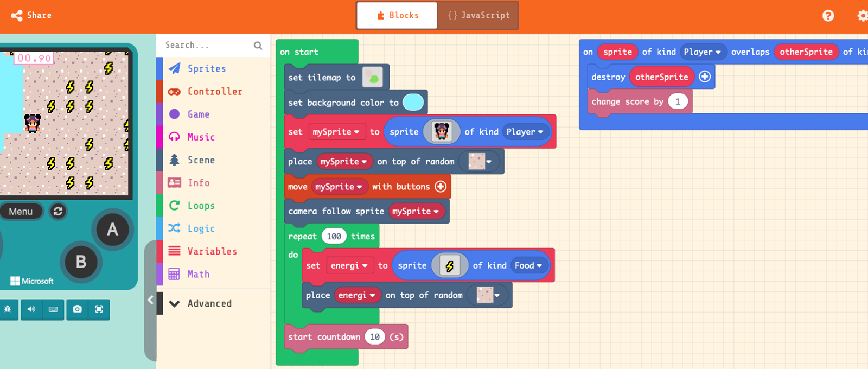
Task: Switch to the JavaScript tab
Action: pos(478,15)
